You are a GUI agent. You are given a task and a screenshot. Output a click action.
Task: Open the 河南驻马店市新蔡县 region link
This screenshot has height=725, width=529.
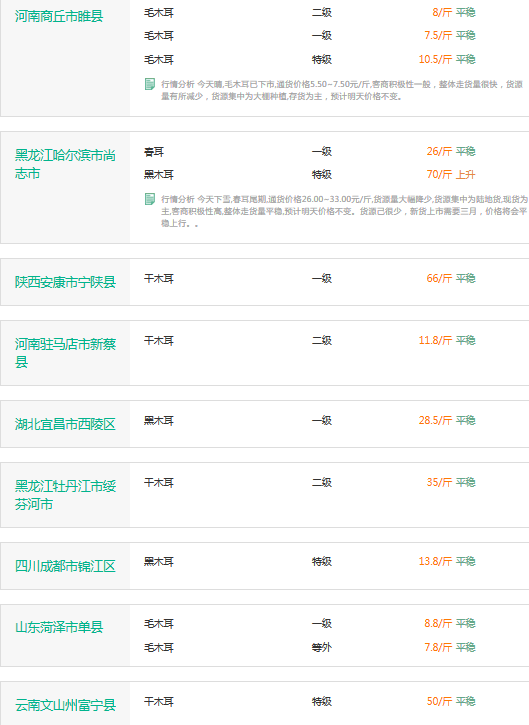[65, 353]
